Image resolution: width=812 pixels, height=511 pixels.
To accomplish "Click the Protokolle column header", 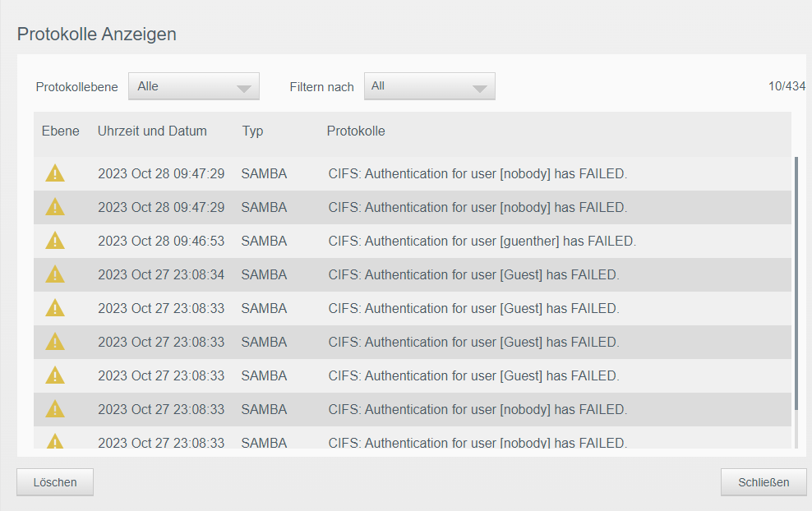I will tap(356, 131).
